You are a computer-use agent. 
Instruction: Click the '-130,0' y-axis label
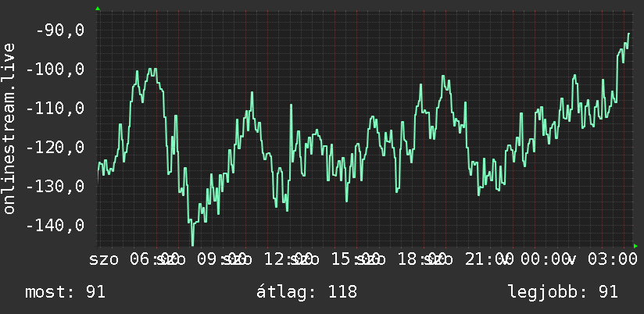click(x=55, y=187)
